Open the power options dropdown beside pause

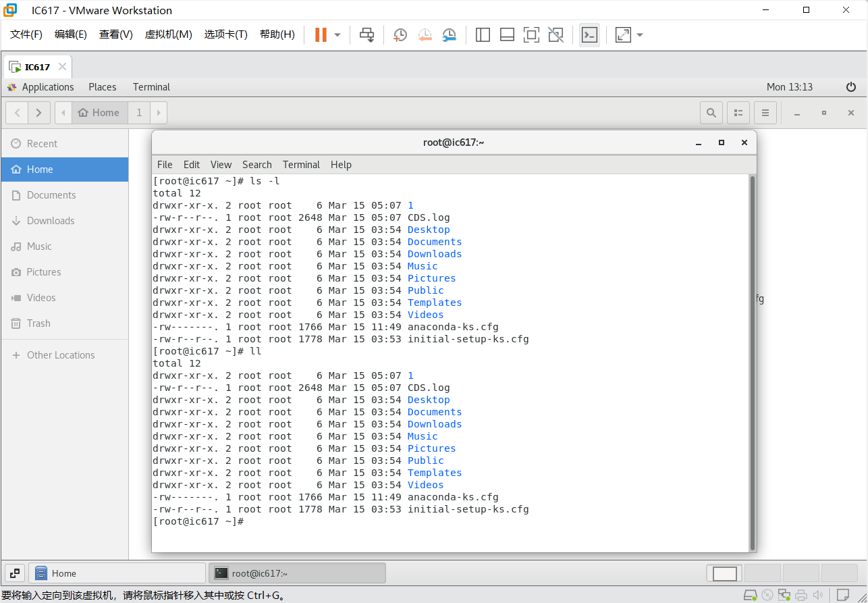337,34
